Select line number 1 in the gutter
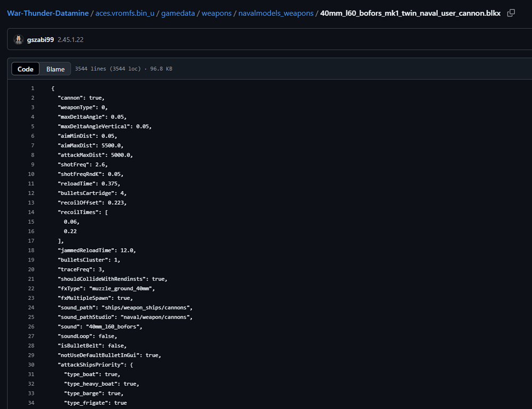 (x=32, y=88)
